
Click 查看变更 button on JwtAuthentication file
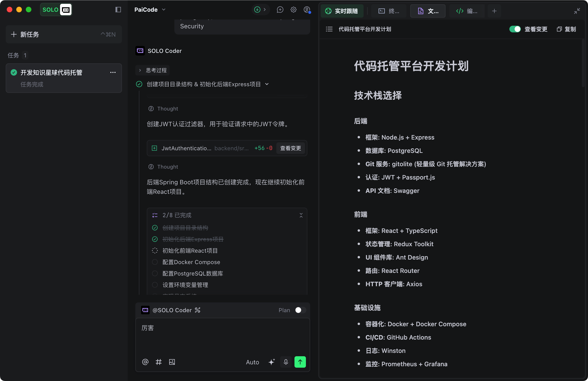pyautogui.click(x=290, y=148)
